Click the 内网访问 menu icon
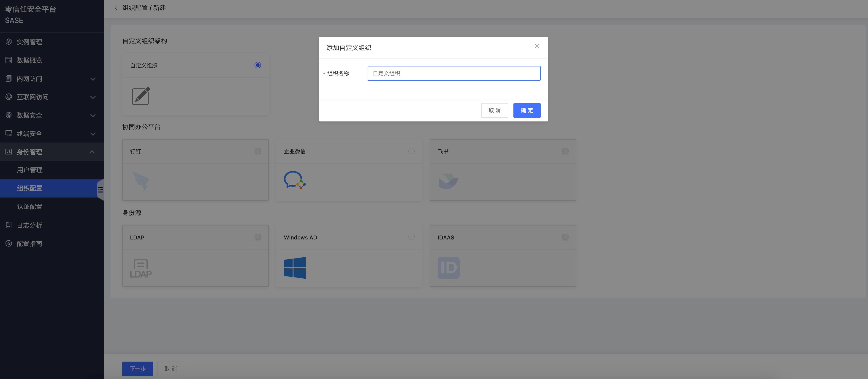This screenshot has width=868, height=379. click(9, 79)
